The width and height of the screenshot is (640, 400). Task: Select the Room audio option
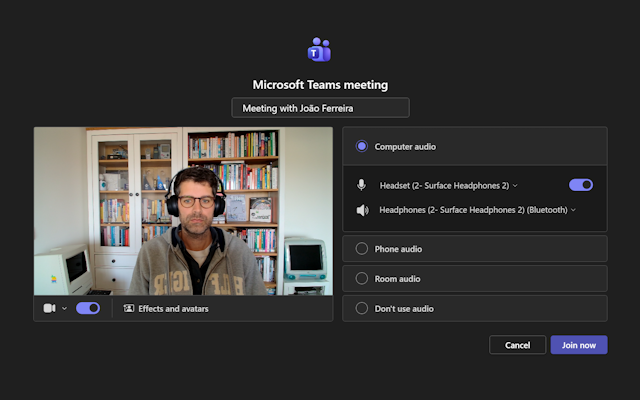click(x=362, y=279)
